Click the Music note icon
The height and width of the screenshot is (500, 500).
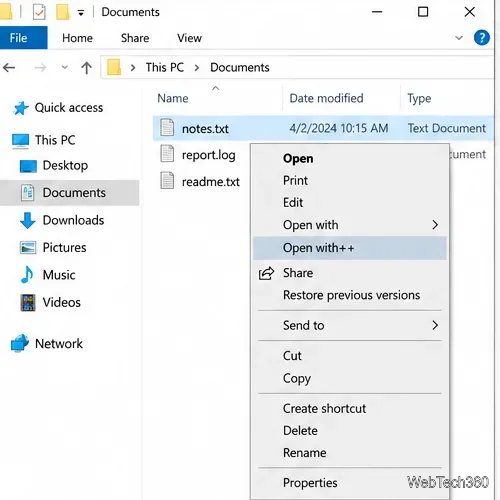[27, 275]
